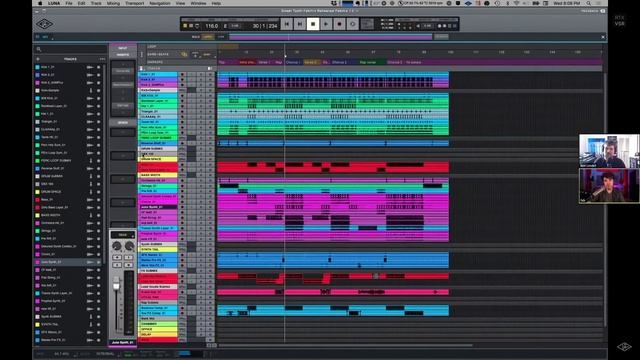Click the horizontal timeline scrollbar at bottom
The height and width of the screenshot is (360, 640).
click(x=346, y=345)
